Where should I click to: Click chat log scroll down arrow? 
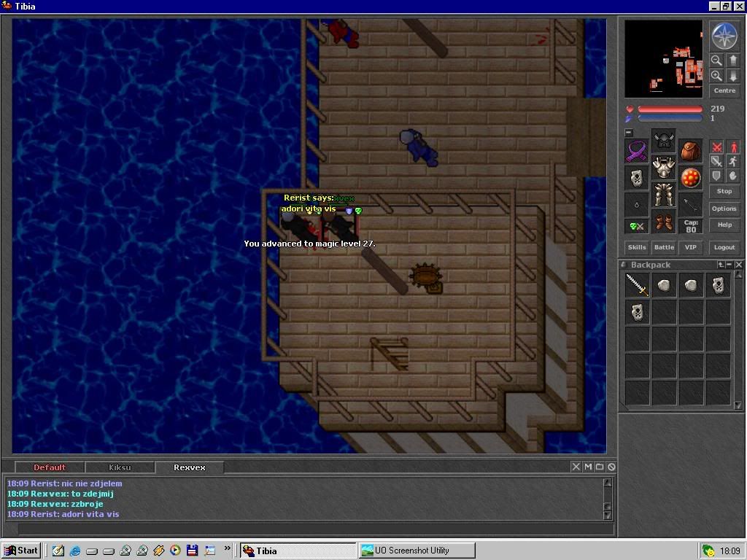[608, 516]
